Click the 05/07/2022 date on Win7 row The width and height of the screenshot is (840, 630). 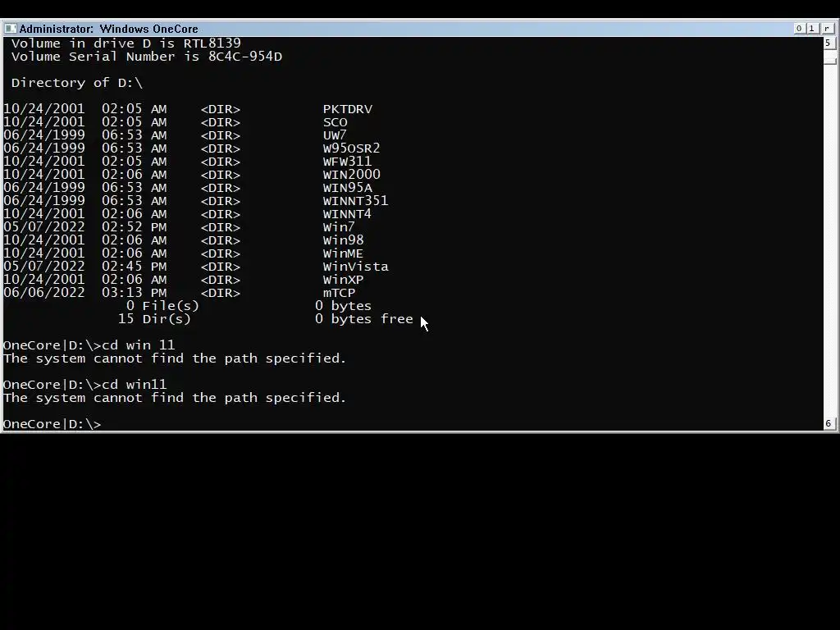click(44, 227)
